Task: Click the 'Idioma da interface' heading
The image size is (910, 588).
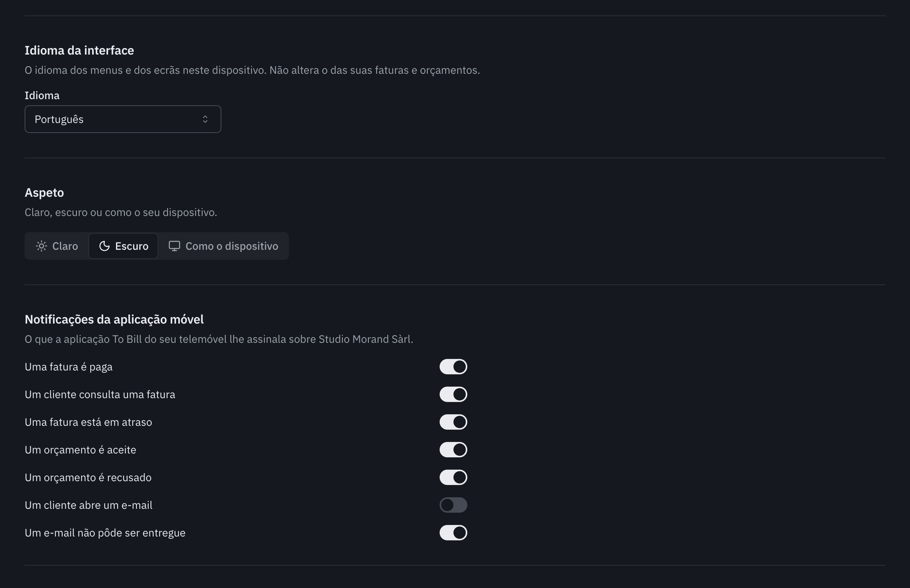Action: coord(79,50)
